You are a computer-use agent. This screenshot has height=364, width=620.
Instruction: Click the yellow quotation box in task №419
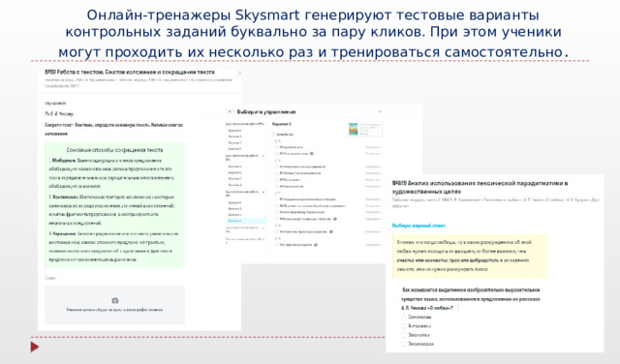(469, 257)
